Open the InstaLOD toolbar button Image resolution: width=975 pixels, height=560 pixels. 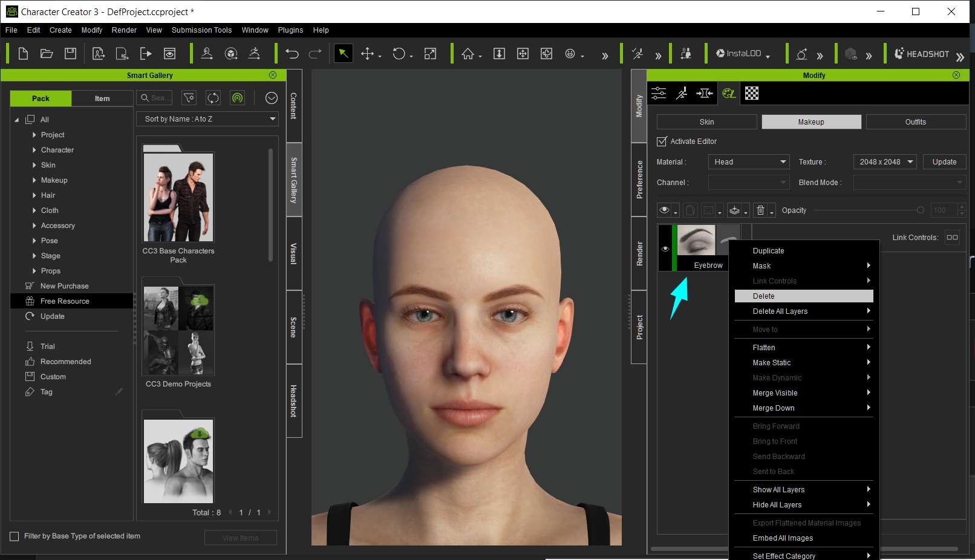tap(743, 54)
